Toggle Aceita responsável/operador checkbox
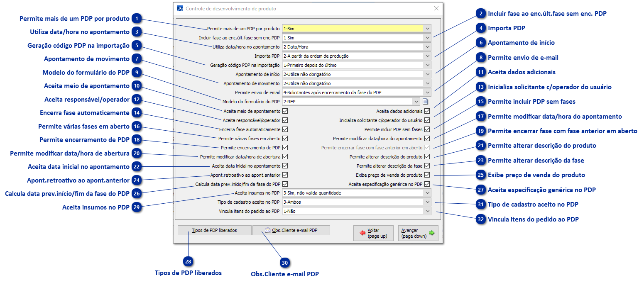Viewport: 644px width, 285px height. click(x=285, y=120)
